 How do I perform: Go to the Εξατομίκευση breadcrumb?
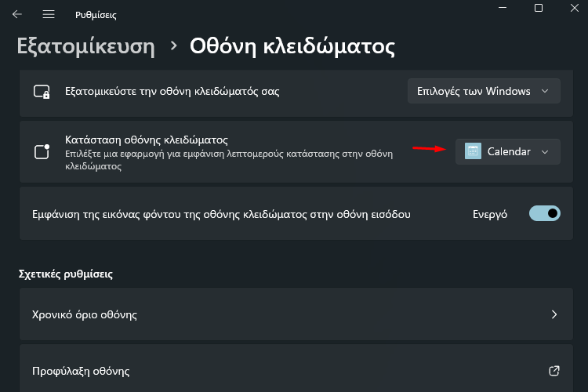tap(86, 46)
